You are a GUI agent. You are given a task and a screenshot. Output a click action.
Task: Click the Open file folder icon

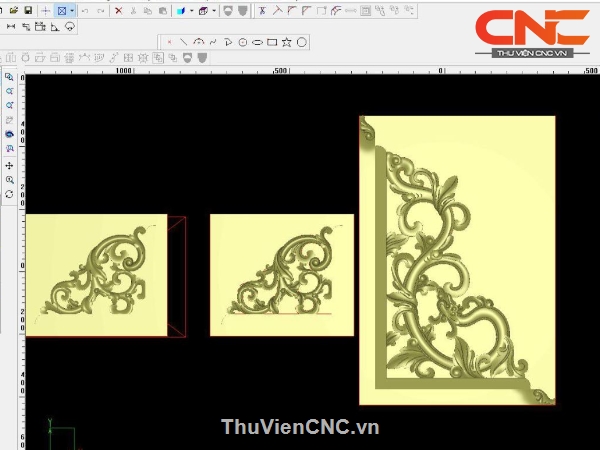[14, 10]
